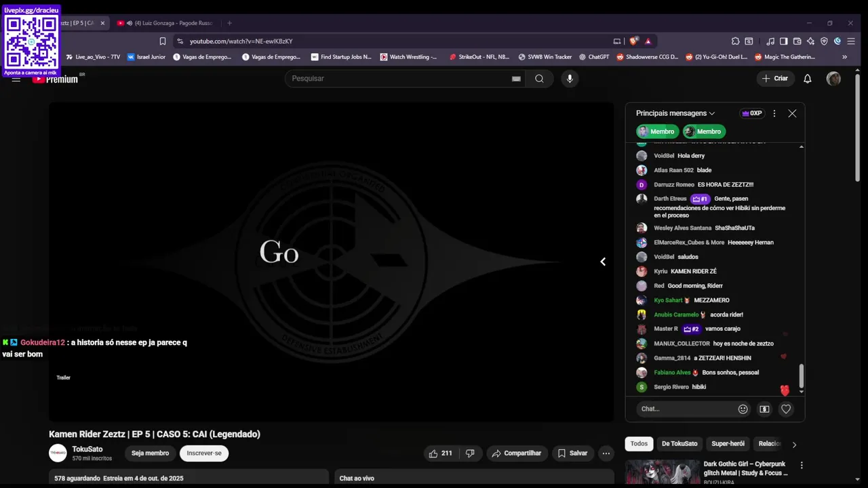This screenshot has width=868, height=488.
Task: Open options for Dark Gothic Girl video
Action: (x=802, y=466)
